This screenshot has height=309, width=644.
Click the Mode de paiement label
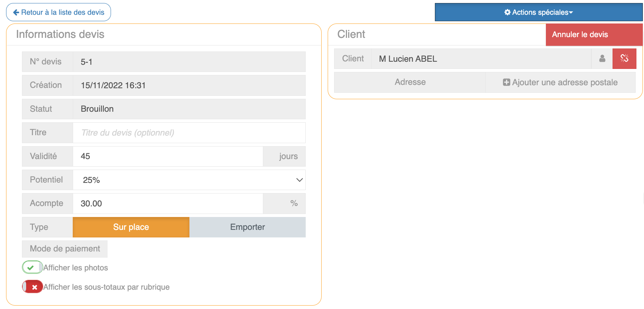click(65, 248)
